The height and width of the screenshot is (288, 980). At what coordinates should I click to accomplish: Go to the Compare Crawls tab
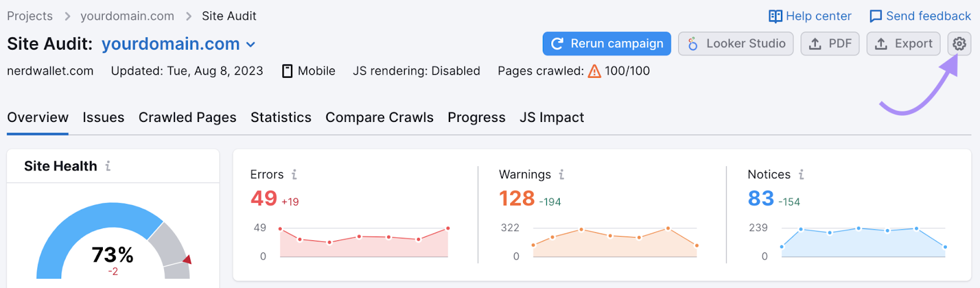(x=379, y=118)
